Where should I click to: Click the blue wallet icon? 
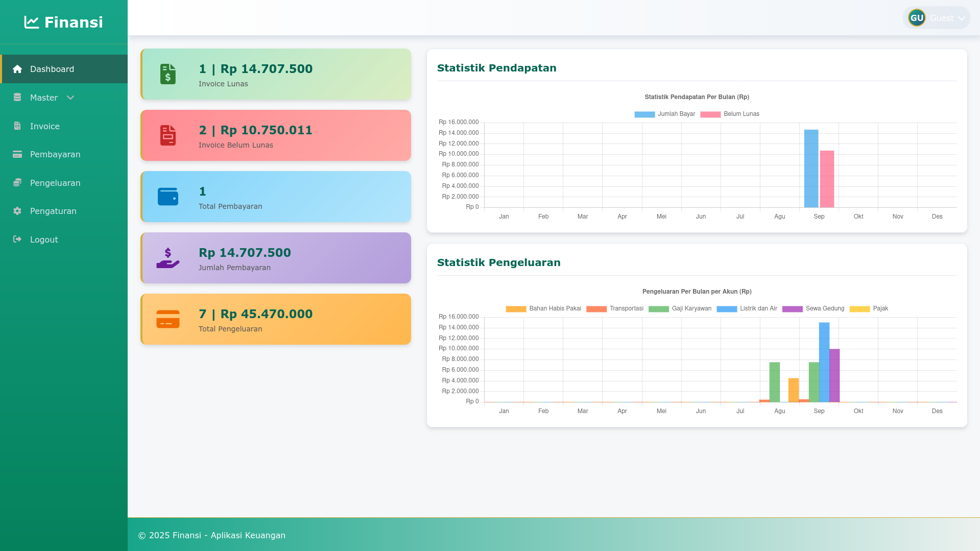pos(168,197)
